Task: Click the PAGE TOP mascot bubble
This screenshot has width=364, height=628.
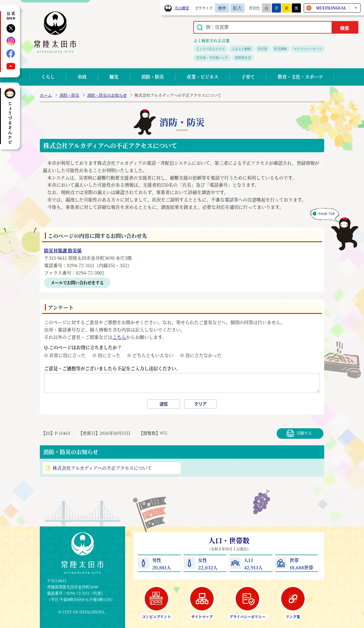Action: [324, 214]
